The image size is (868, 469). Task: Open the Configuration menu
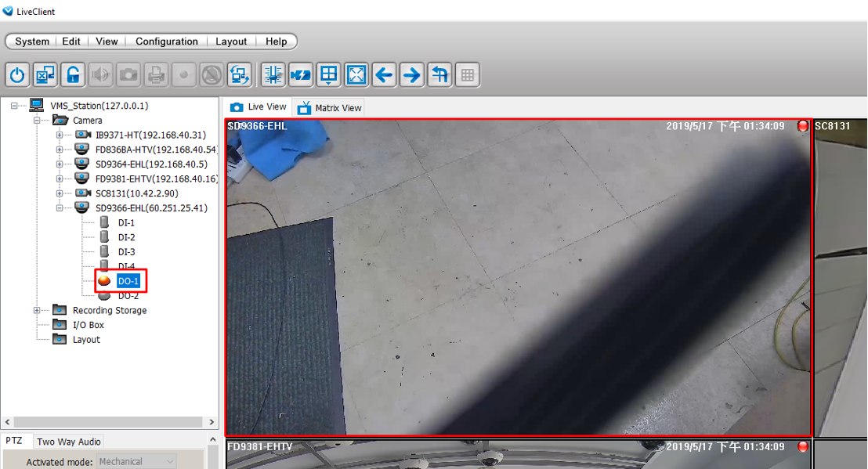pos(166,41)
